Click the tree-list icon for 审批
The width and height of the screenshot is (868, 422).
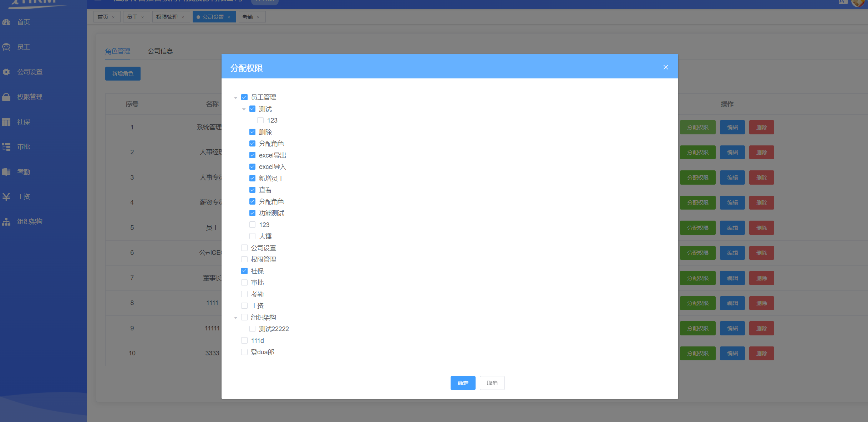pyautogui.click(x=6, y=147)
